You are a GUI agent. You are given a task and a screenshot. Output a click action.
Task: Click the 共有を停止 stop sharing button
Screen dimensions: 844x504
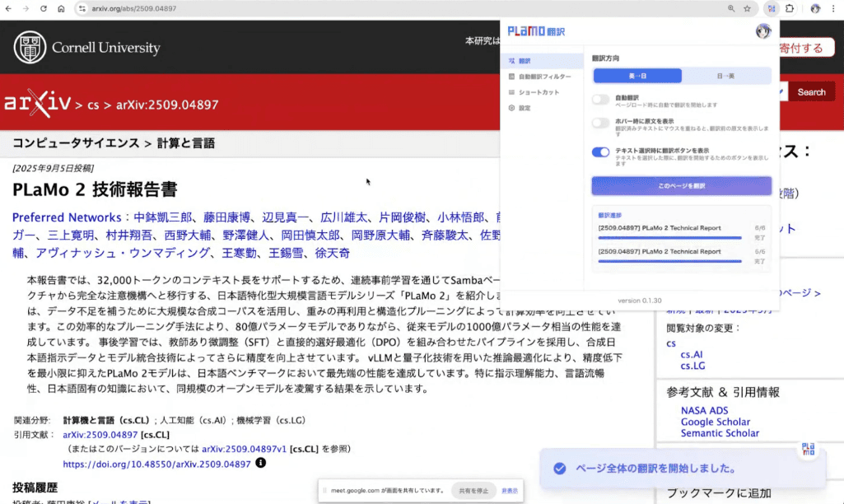pyautogui.click(x=473, y=491)
